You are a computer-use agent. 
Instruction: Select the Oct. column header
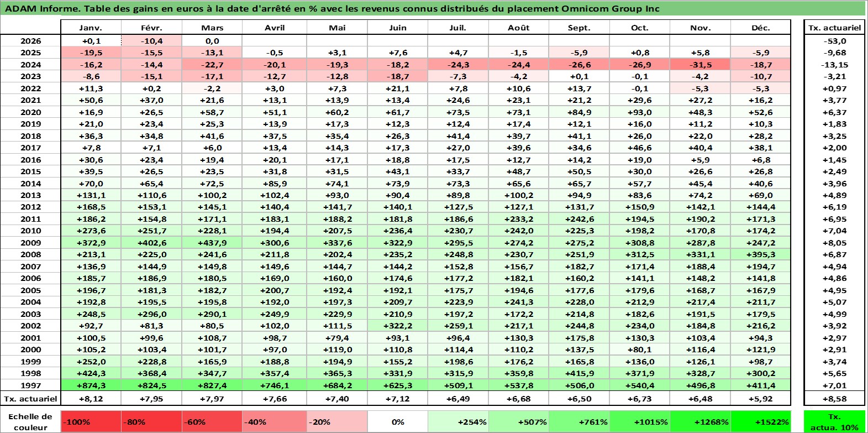640,28
